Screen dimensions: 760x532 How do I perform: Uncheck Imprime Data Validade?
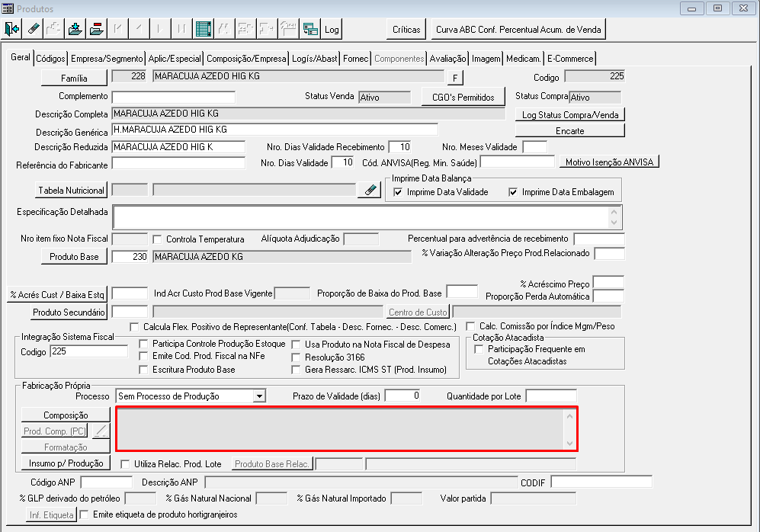point(398,192)
